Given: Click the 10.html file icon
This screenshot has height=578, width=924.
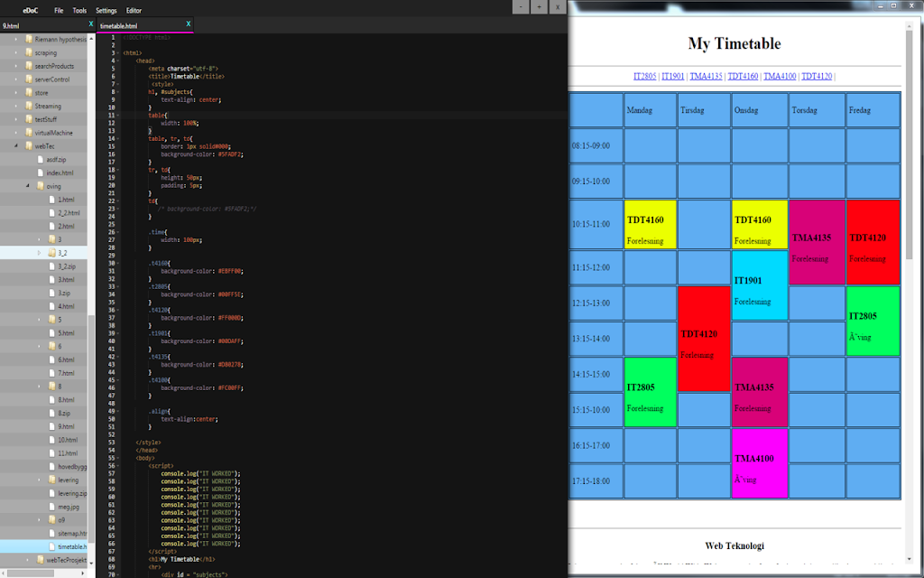Looking at the screenshot, I should (x=51, y=440).
